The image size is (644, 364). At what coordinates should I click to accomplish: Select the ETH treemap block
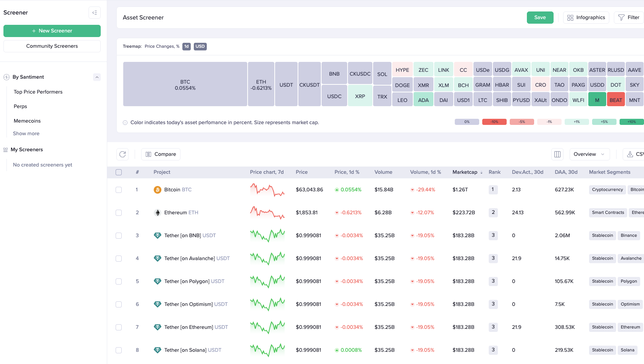point(261,84)
